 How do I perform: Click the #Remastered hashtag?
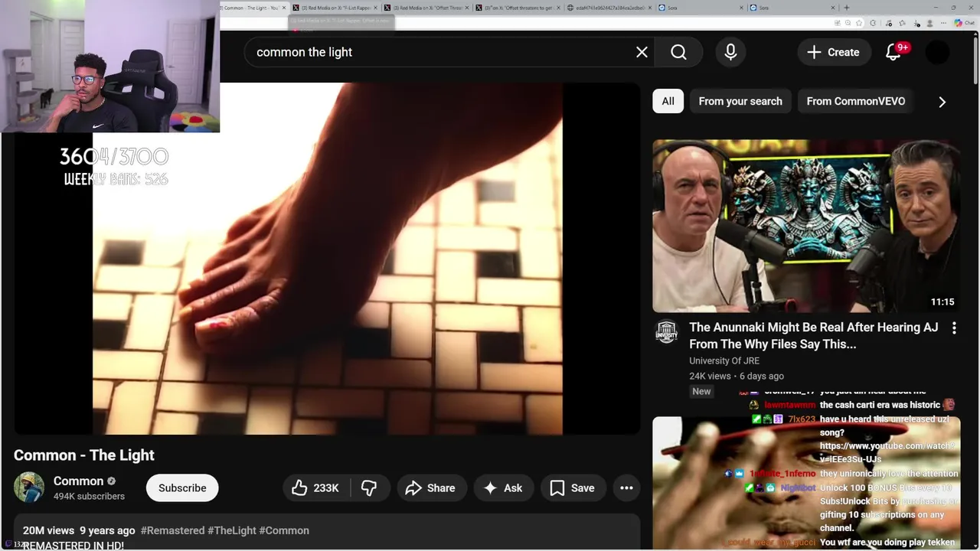[x=172, y=530]
